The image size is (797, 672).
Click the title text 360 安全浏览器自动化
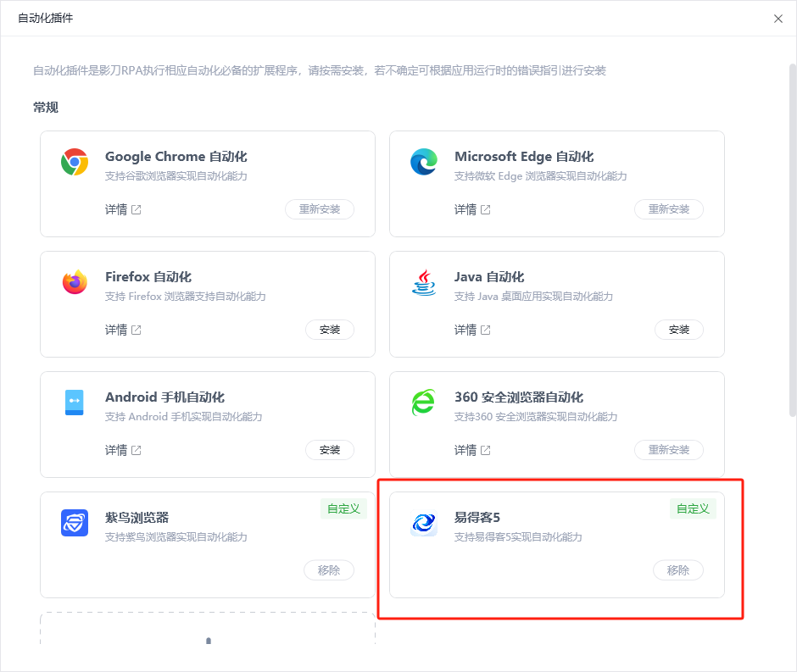pyautogui.click(x=518, y=397)
